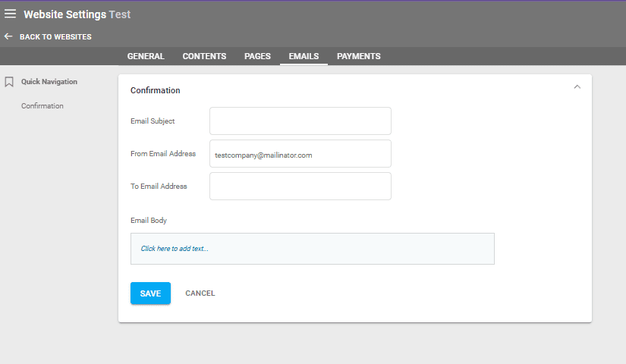The image size is (626, 364).
Task: Click the Cancel button
Action: pos(200,293)
